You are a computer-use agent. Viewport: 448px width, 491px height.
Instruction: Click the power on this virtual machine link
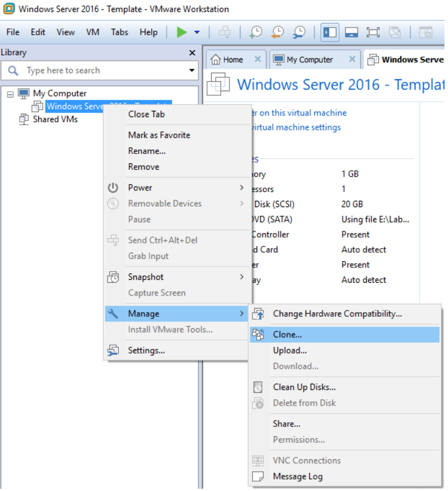[299, 113]
